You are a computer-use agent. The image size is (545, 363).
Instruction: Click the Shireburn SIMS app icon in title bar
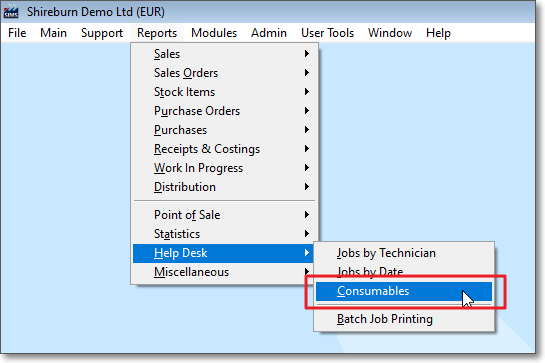tap(11, 11)
